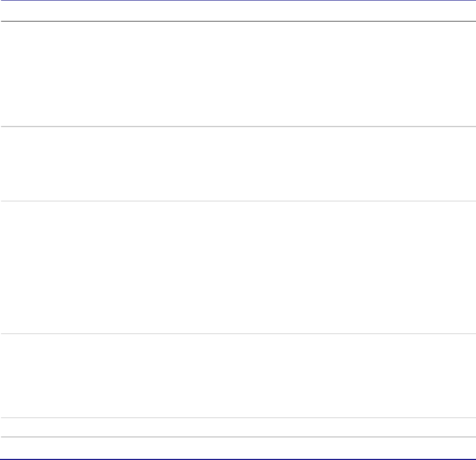
Task: Click the second gray row divider
Action: tap(238, 201)
